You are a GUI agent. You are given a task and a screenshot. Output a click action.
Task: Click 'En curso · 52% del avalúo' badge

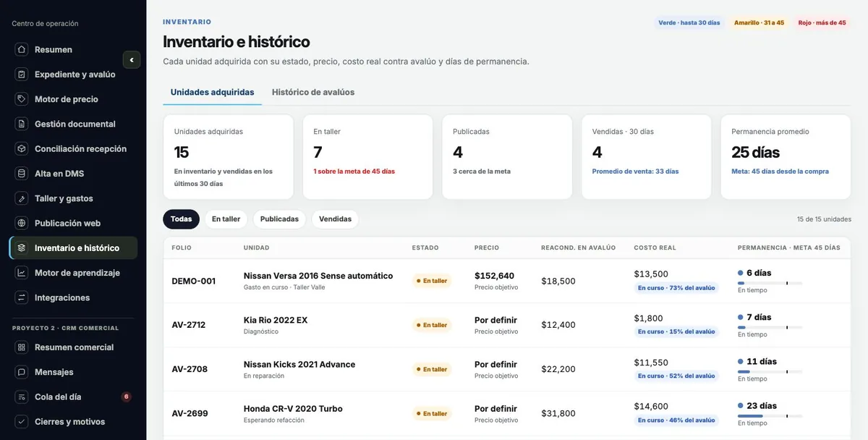676,376
